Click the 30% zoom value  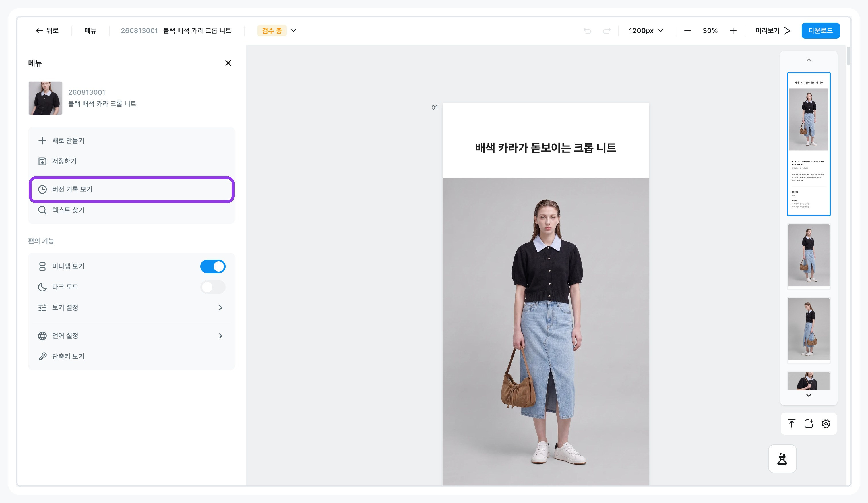pyautogui.click(x=710, y=31)
